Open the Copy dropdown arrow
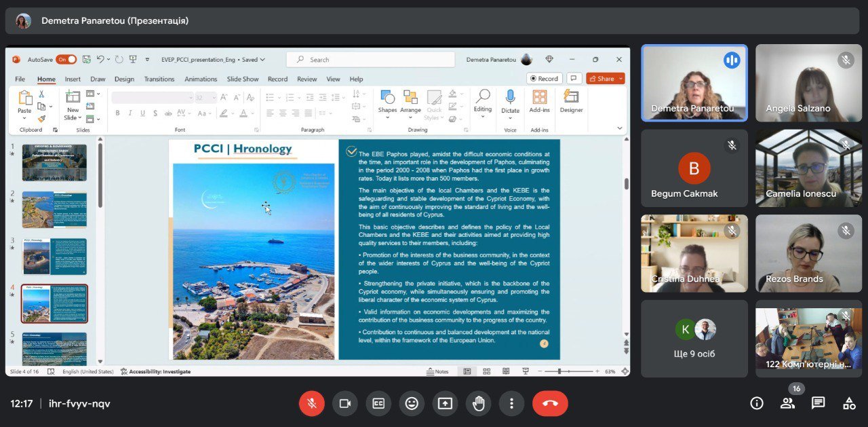The width and height of the screenshot is (868, 427). (51, 107)
